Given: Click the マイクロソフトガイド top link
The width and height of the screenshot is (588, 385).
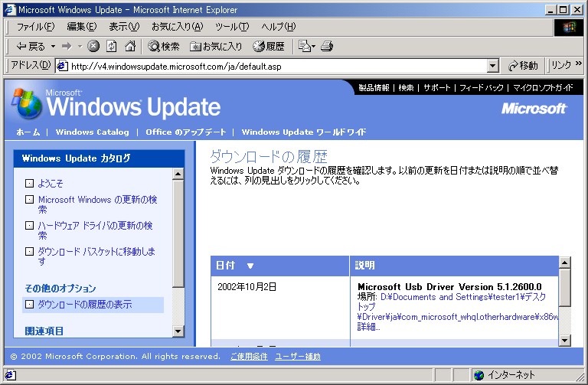Looking at the screenshot, I should point(543,88).
